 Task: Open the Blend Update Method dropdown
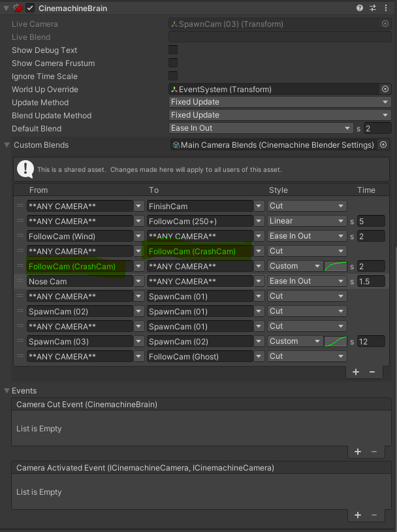(279, 116)
